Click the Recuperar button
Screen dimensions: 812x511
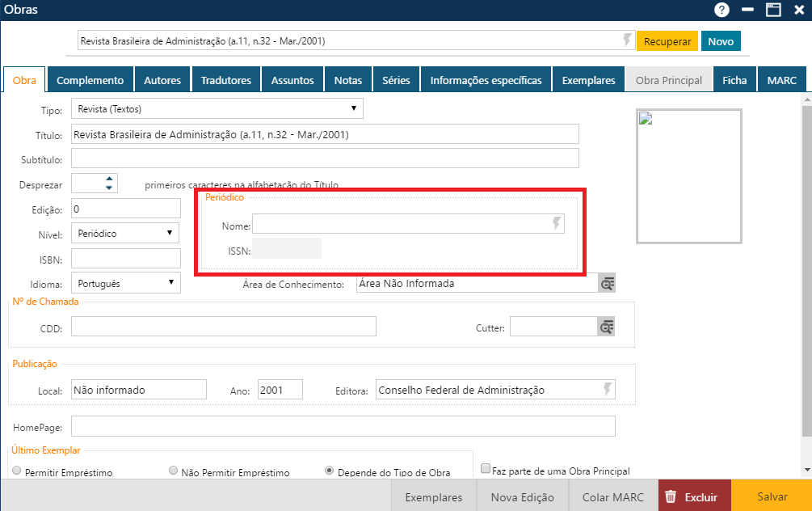click(667, 41)
